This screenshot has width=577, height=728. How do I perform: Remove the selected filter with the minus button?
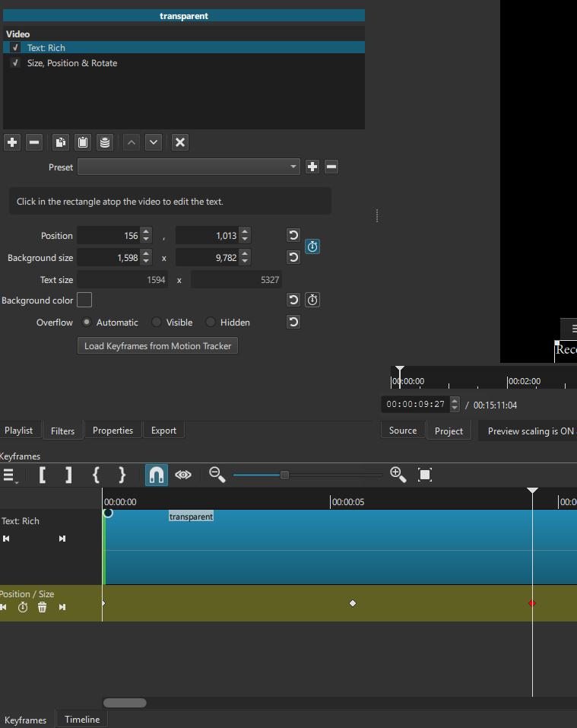34,142
